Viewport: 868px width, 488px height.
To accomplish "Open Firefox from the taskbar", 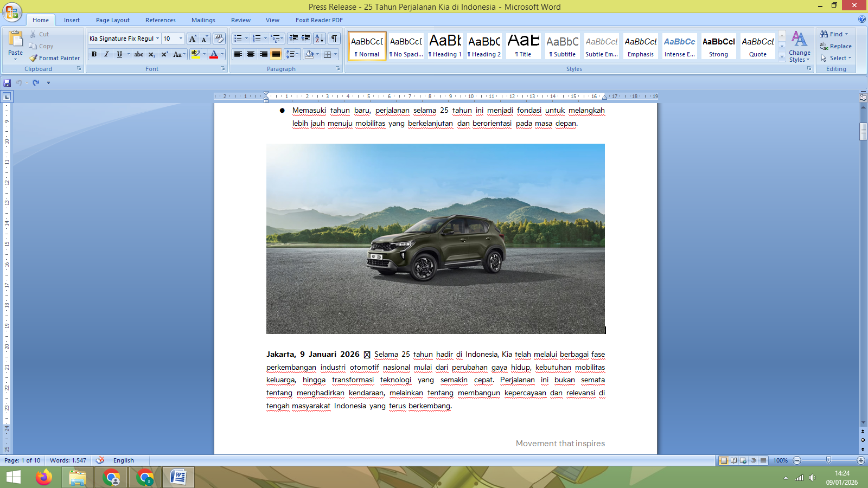I will coord(43,478).
